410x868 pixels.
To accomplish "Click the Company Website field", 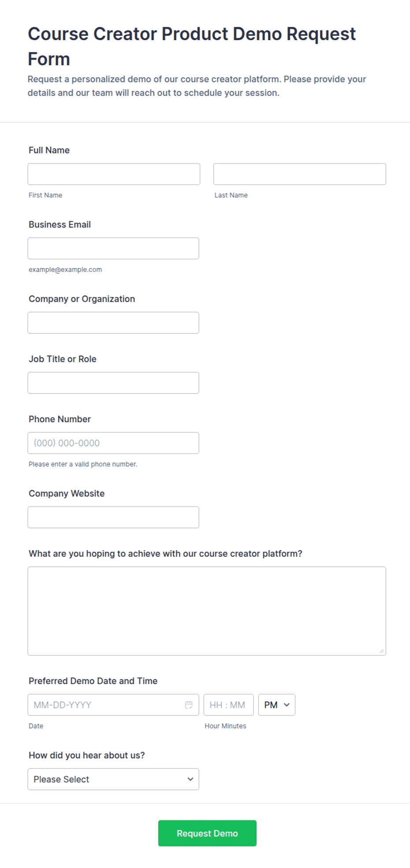I will point(113,517).
